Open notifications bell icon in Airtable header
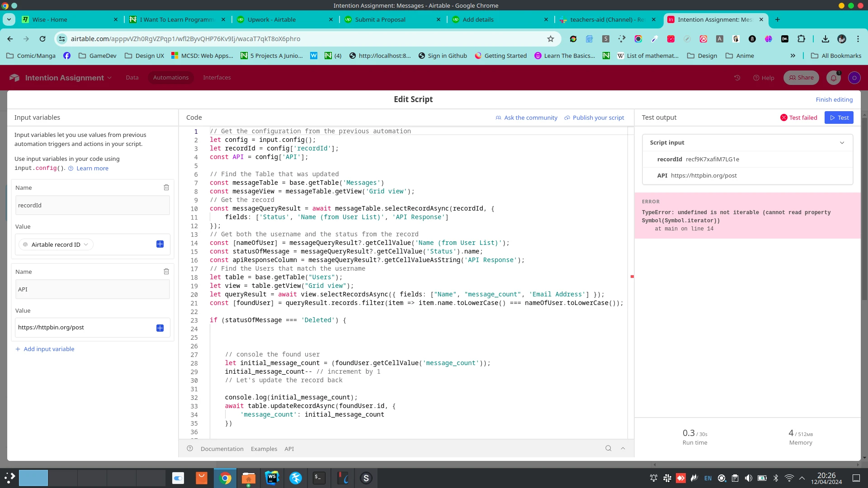Viewport: 868px width, 488px height. (834, 78)
